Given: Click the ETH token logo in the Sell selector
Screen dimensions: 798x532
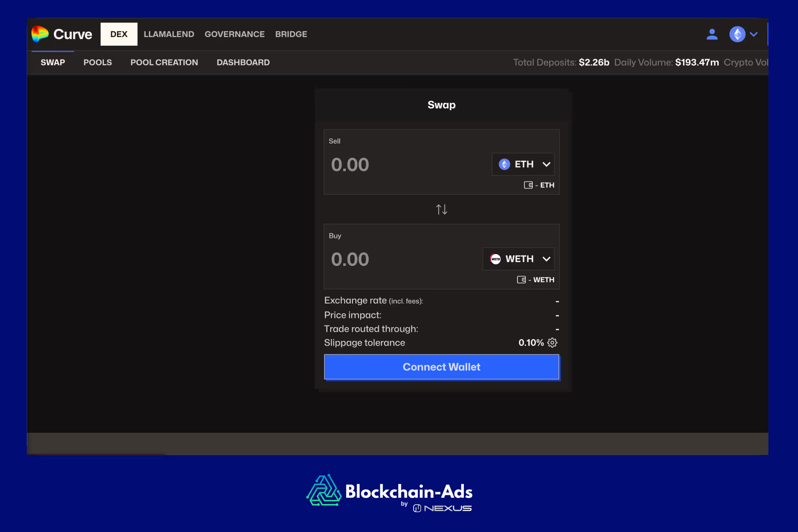Looking at the screenshot, I should (504, 164).
